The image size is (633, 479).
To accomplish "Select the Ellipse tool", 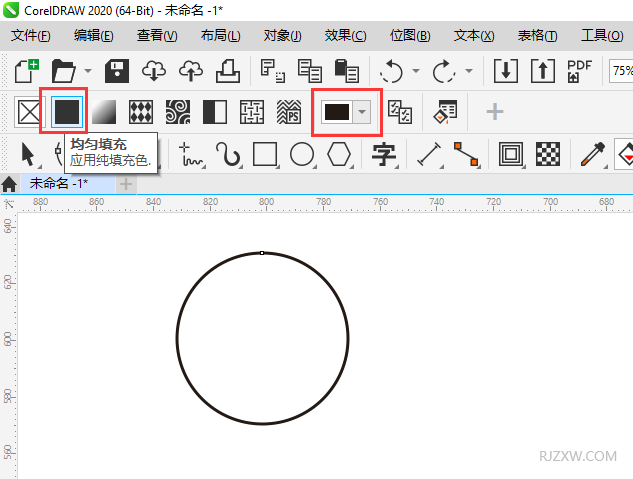I will 302,154.
